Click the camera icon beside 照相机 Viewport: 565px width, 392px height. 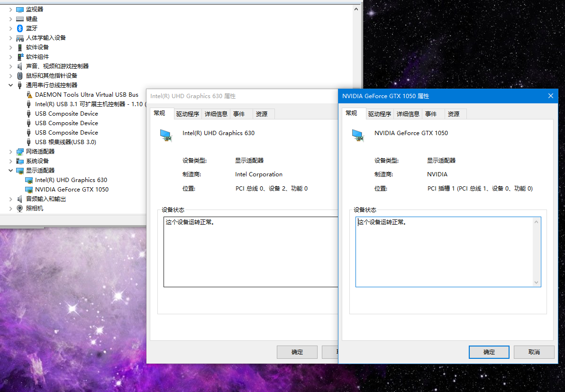[x=20, y=208]
